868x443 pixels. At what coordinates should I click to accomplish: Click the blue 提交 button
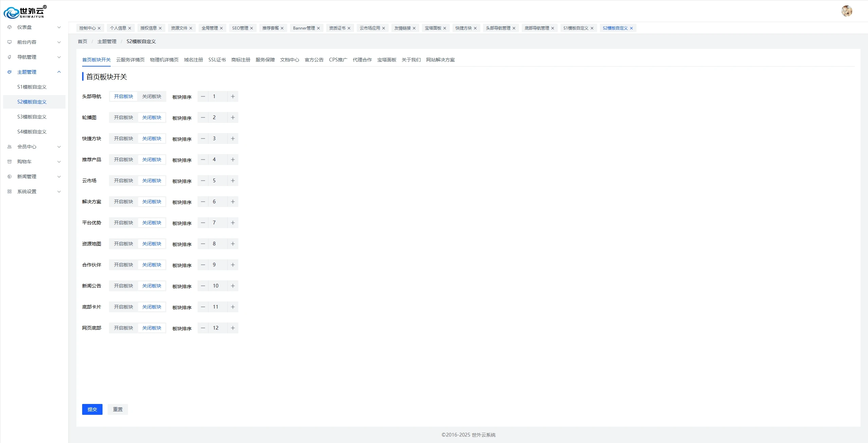tap(92, 409)
